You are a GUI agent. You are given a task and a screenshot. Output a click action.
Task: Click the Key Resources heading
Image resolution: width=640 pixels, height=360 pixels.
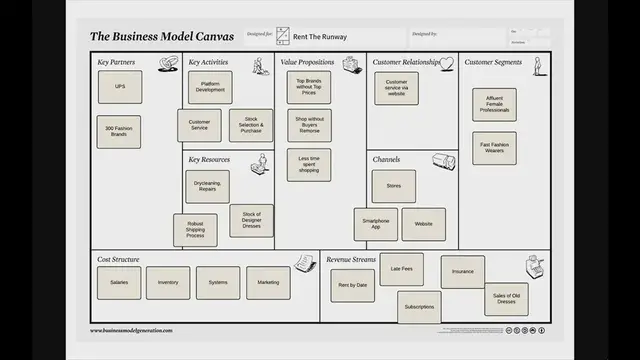209,160
